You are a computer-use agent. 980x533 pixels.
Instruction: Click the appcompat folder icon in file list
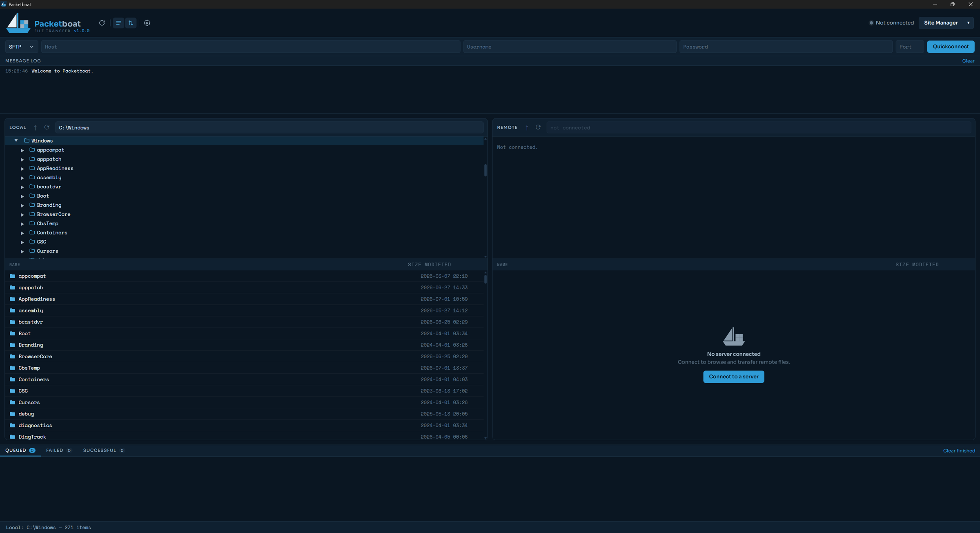coord(13,276)
